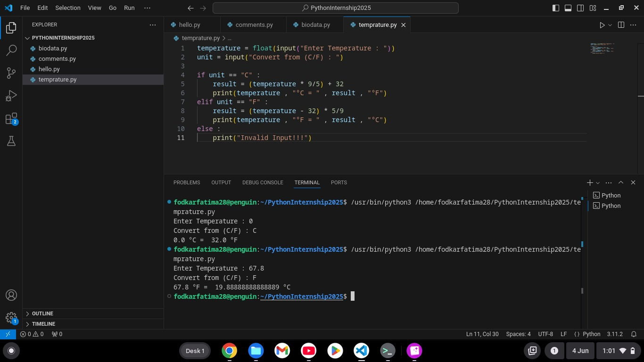The width and height of the screenshot is (644, 362).
Task: Expand the OUTLINE section
Action: 42,313
